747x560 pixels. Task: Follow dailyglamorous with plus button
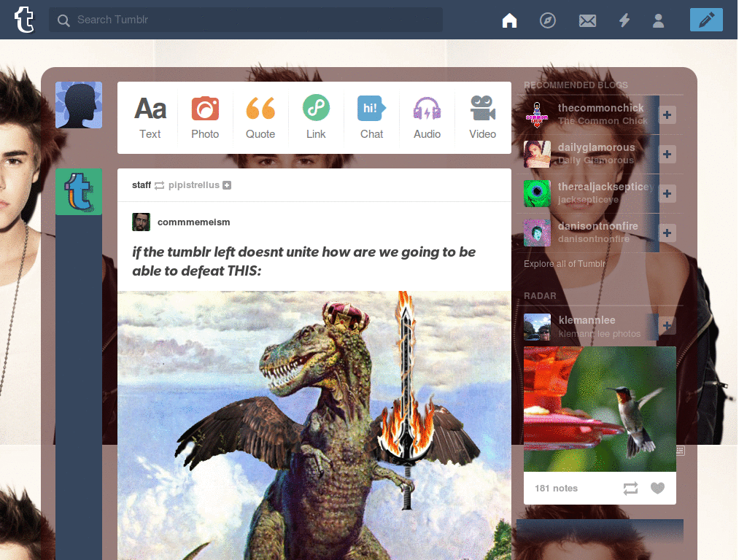[x=667, y=155]
